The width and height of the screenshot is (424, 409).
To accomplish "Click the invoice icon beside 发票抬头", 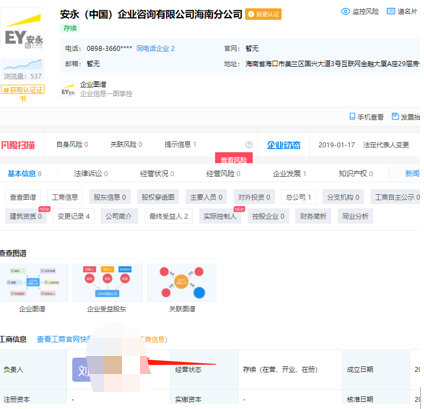I will pyautogui.click(x=395, y=116).
